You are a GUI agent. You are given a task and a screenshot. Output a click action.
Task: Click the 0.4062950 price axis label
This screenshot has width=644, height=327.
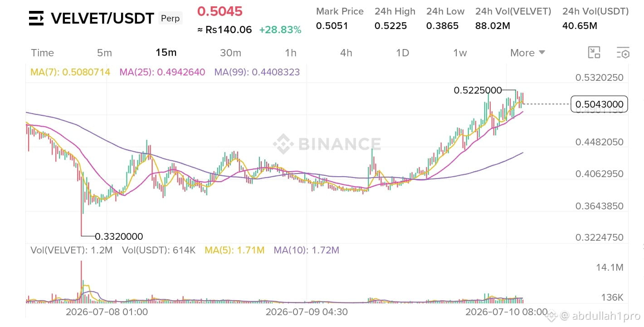pos(599,174)
